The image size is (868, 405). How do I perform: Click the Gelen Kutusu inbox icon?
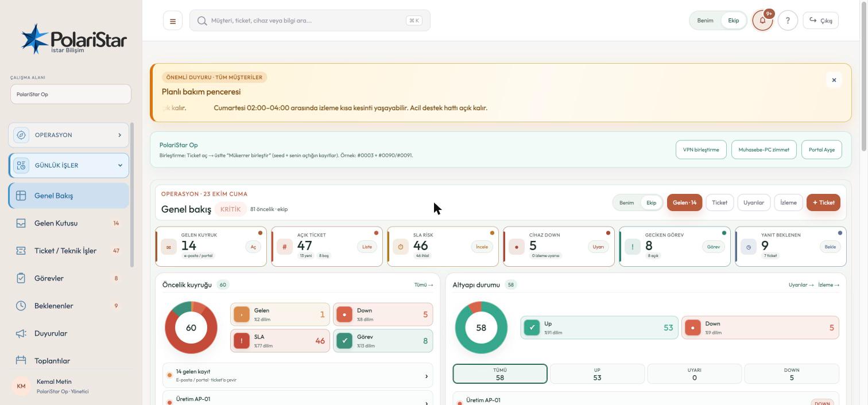pyautogui.click(x=21, y=223)
